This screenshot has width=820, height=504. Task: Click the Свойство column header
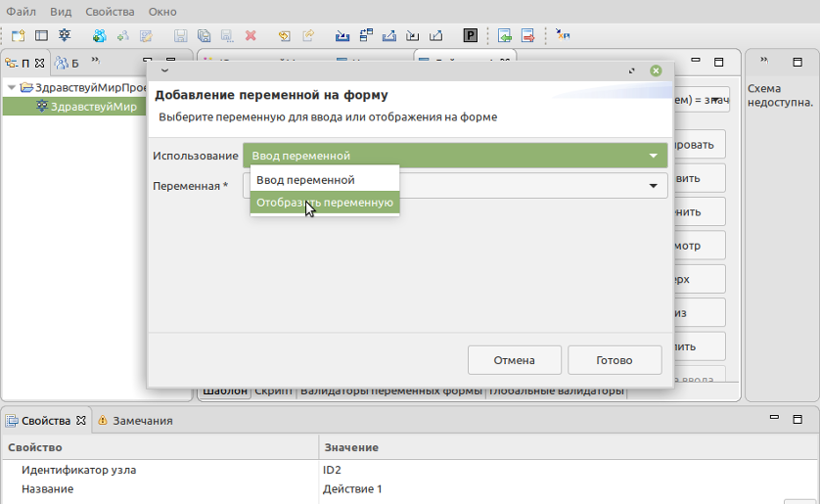159,447
